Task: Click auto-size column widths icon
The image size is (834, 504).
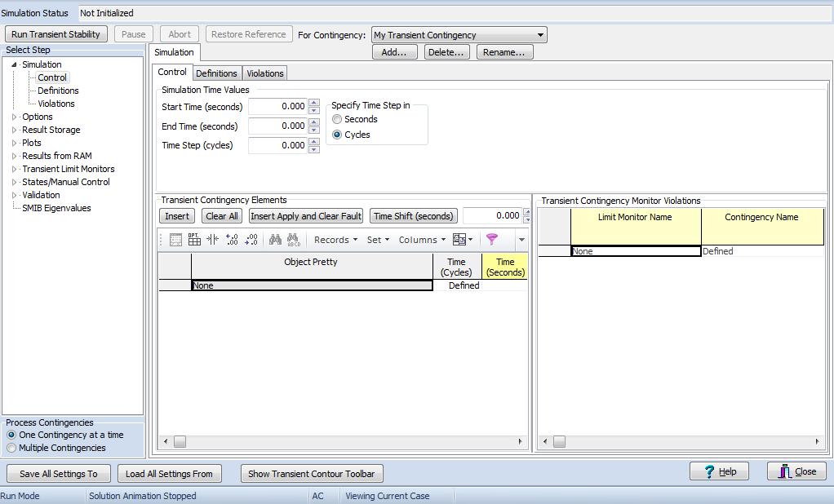Action: 213,240
